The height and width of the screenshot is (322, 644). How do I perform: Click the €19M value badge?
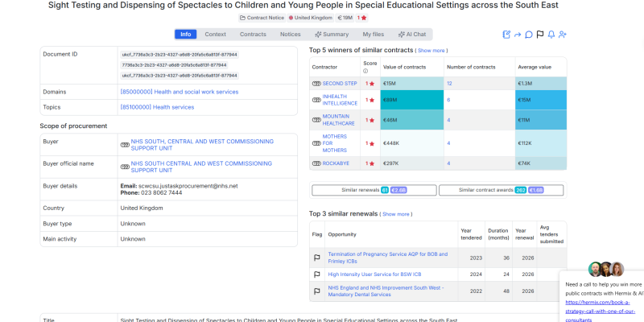(x=345, y=18)
